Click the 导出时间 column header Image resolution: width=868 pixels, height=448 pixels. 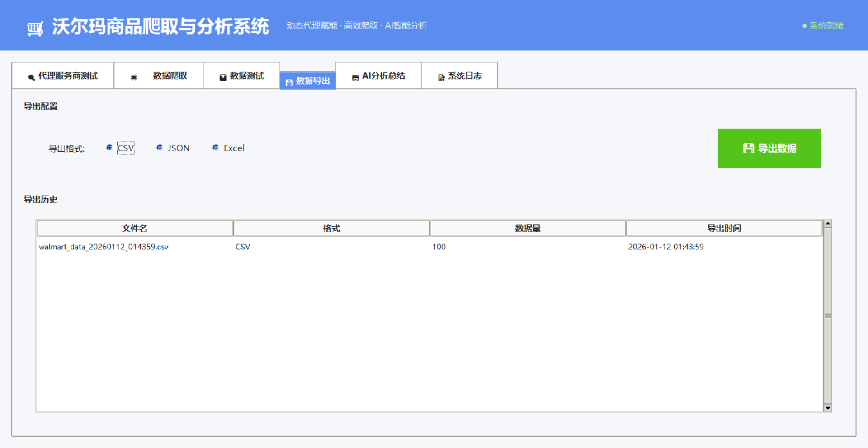(x=724, y=228)
